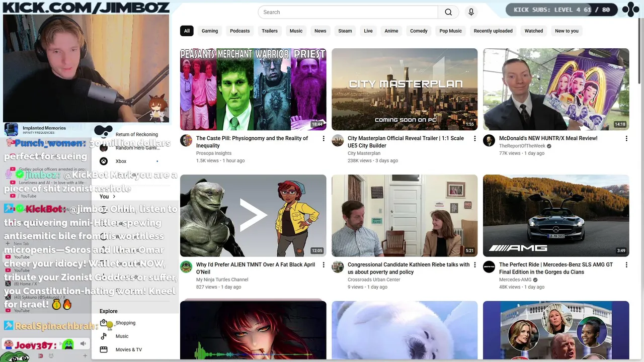Open My Ninja Turtles Channel avatar

click(x=186, y=266)
